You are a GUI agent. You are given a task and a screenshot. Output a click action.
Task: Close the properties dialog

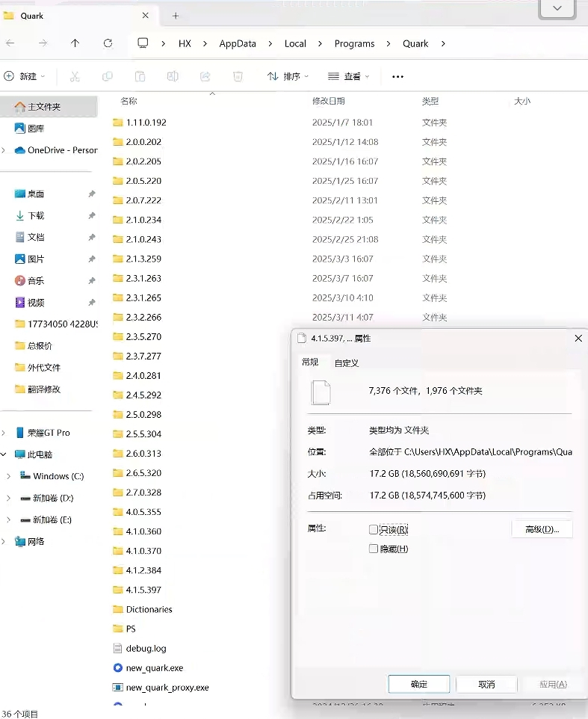click(x=578, y=338)
